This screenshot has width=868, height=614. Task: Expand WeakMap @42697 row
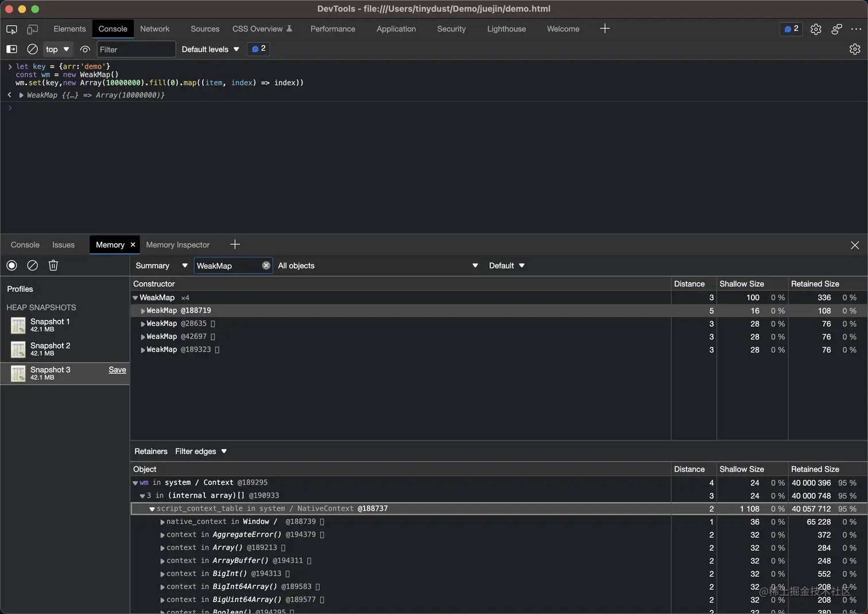pyautogui.click(x=143, y=337)
